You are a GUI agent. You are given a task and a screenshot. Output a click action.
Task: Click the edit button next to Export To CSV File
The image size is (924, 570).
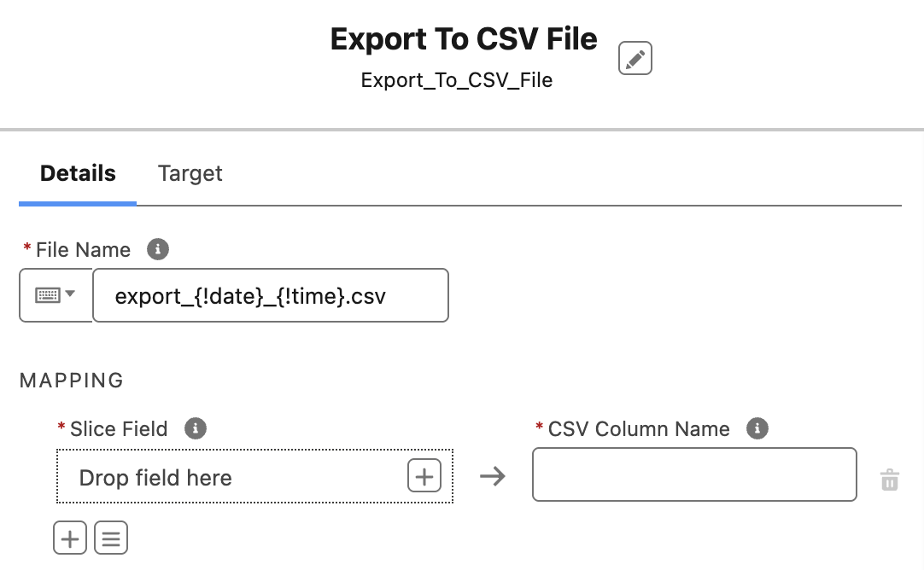point(635,58)
